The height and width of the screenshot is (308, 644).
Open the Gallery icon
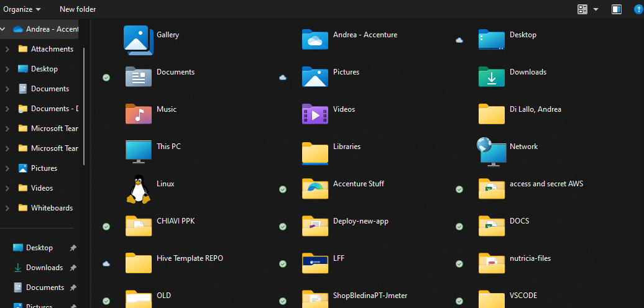(139, 40)
